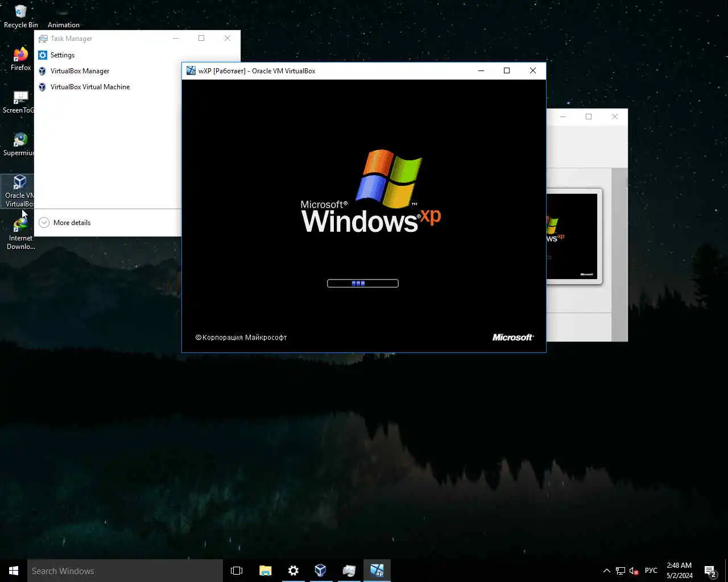Switch to VirtualBox Manager taskbar button
728x582 pixels.
tap(321, 571)
